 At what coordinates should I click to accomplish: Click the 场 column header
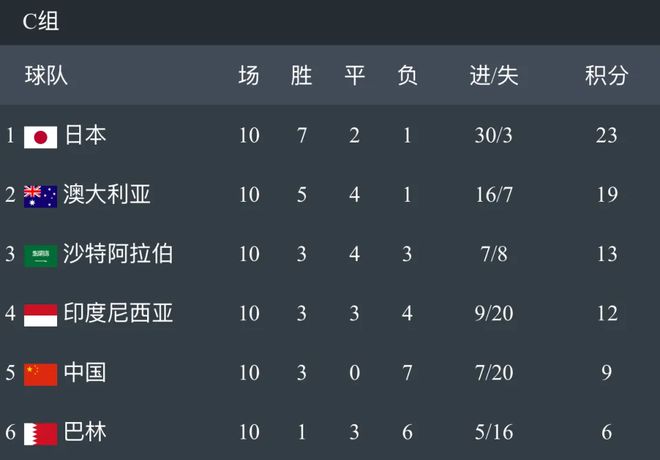(248, 76)
